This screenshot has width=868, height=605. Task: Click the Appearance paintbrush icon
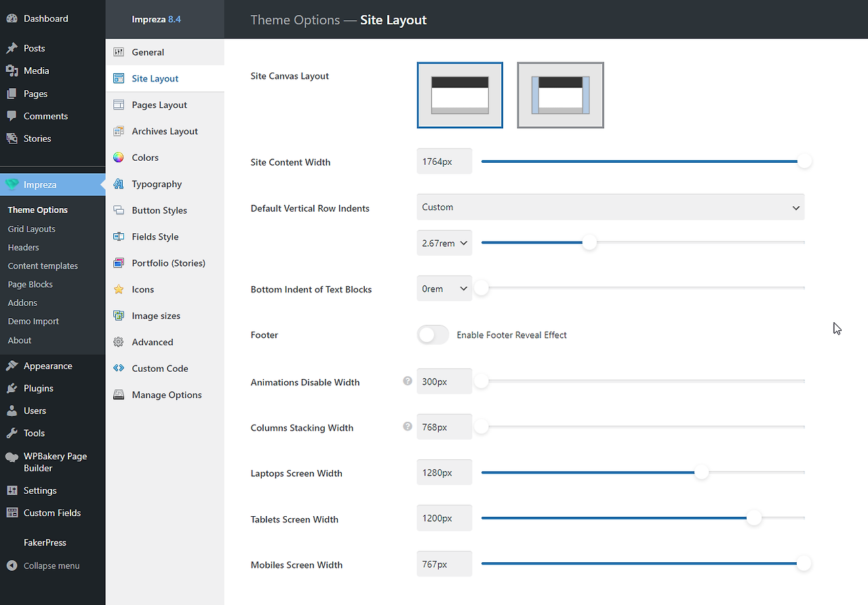pyautogui.click(x=12, y=366)
